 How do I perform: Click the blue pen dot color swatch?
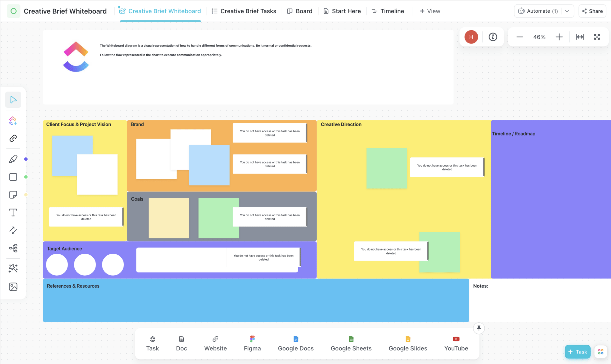coord(26,159)
